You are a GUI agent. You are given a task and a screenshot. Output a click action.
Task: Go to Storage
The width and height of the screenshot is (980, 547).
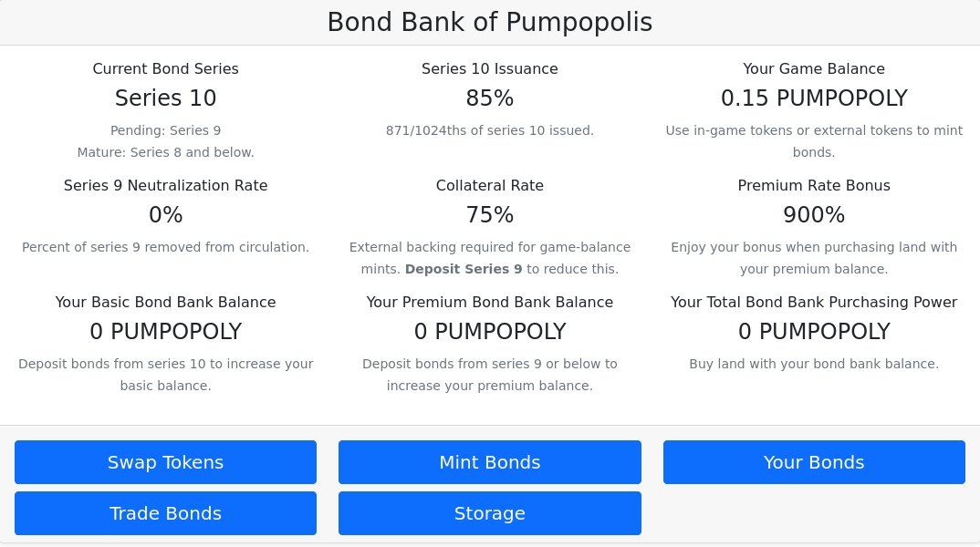tap(489, 513)
